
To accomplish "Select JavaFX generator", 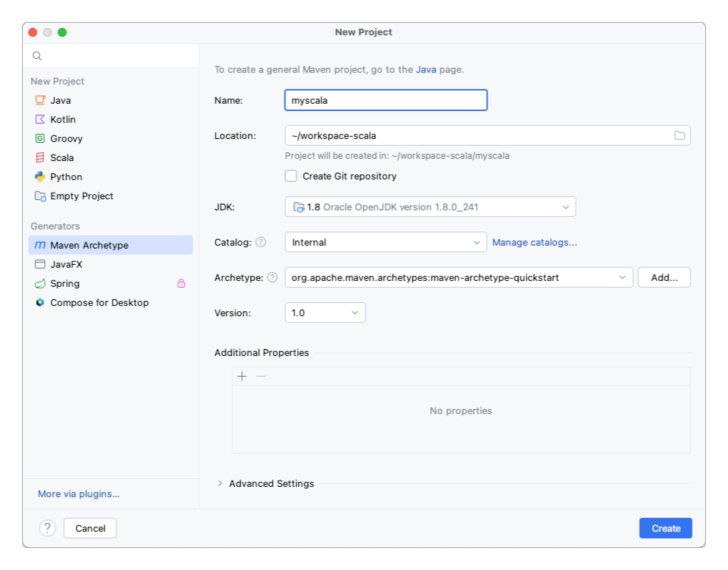I will (x=110, y=264).
